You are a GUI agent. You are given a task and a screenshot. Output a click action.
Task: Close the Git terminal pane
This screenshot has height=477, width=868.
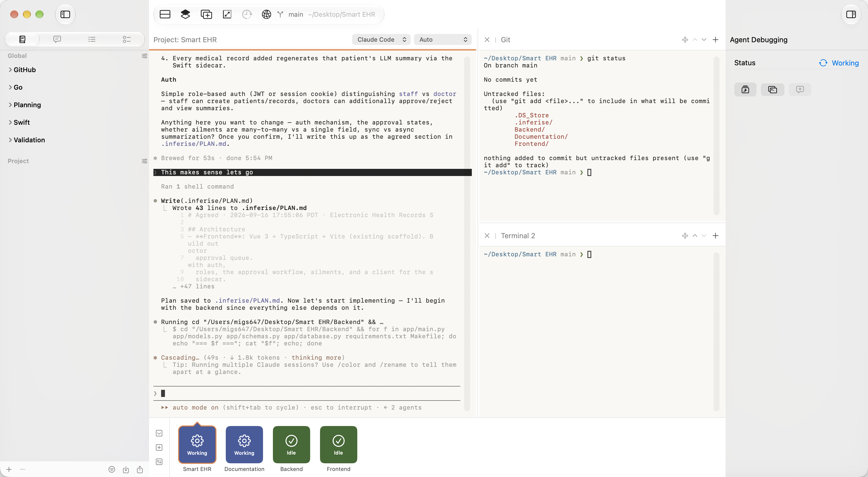[487, 40]
